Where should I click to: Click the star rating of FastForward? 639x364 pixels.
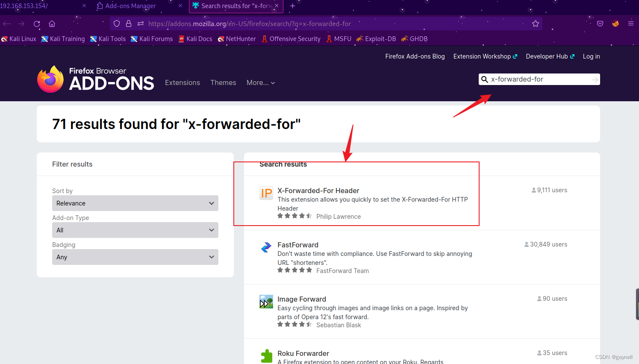point(294,270)
